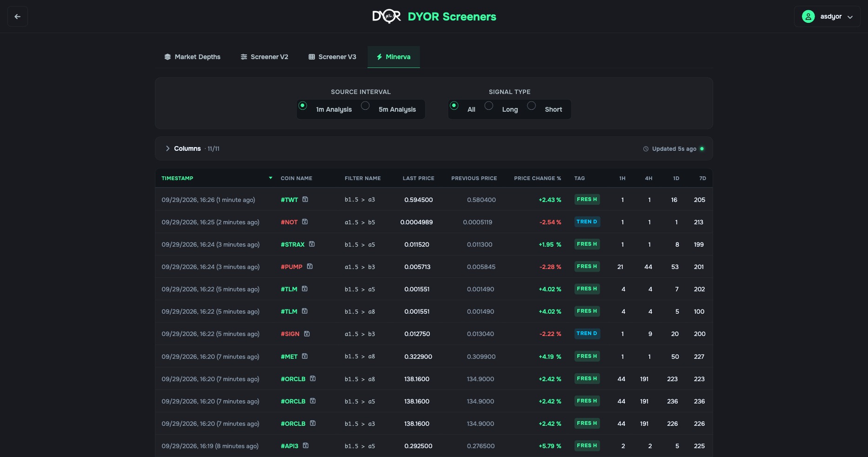Click the copy icon next to #PUMP

pyautogui.click(x=309, y=266)
